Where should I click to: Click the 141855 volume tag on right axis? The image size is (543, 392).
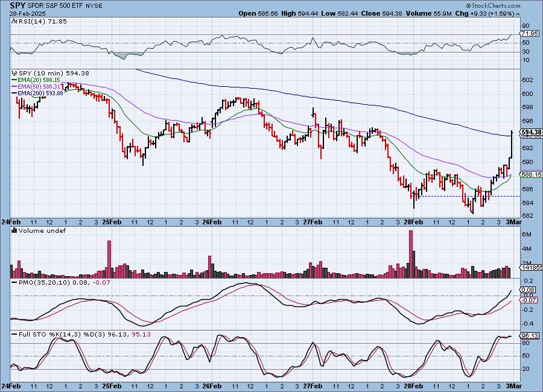point(531,267)
